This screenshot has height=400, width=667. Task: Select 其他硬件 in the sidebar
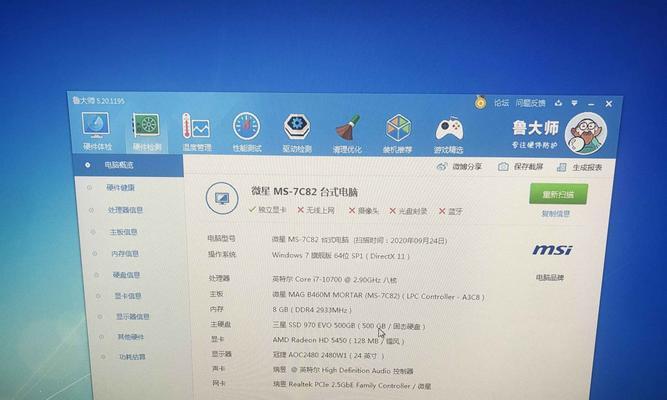[x=131, y=337]
